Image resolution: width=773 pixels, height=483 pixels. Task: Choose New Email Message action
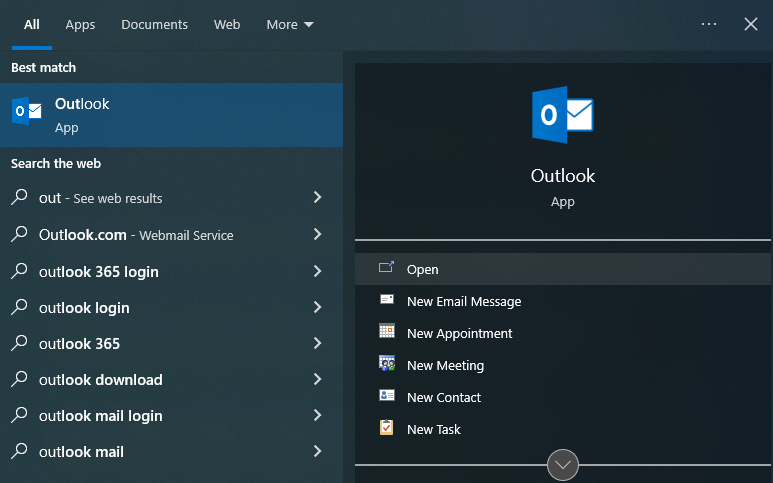tap(562, 301)
